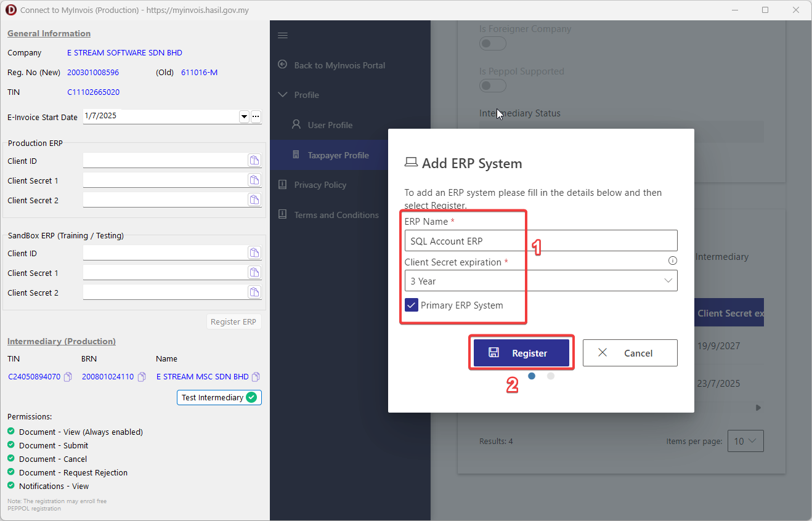Click the hamburger menu icon in sidebar
812x521 pixels.
(x=283, y=36)
